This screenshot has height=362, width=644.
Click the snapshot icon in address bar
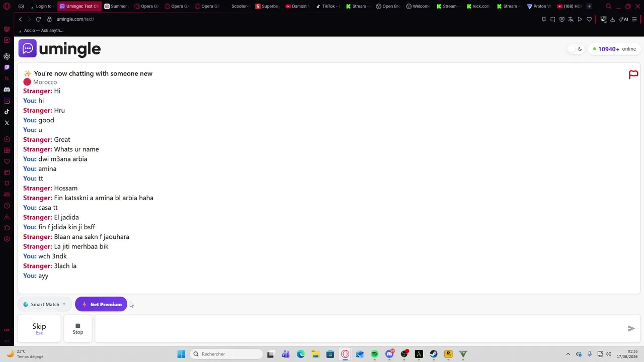coord(553,19)
